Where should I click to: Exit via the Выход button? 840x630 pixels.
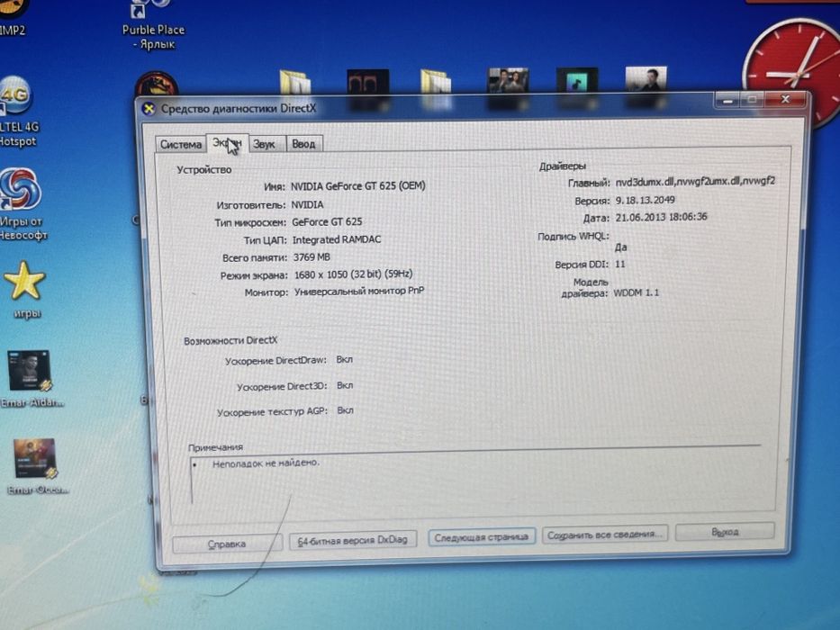[x=725, y=531]
